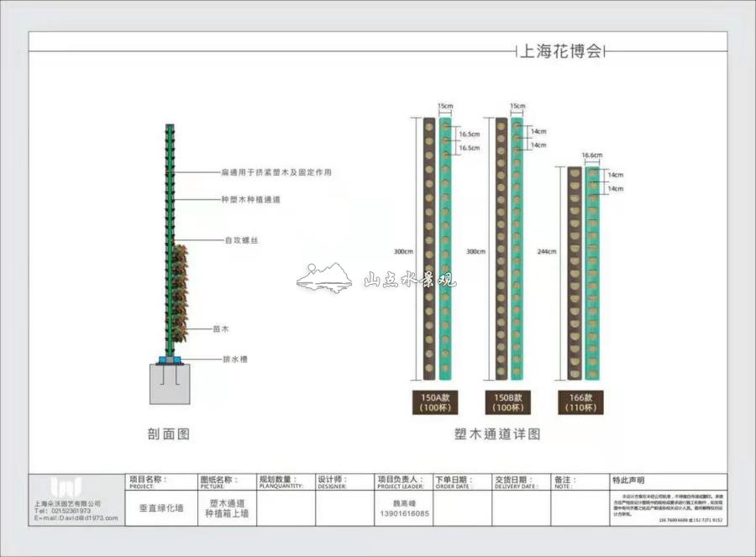Click the brown 150B planting channel strip
Screen dimensions: 756x557
tap(501, 250)
